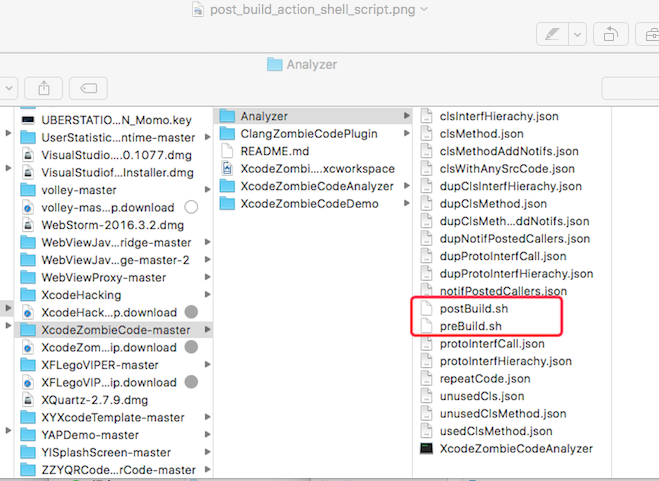Select the XcodeZombieCodeAnalyzer executable icon
Viewport: 659px width, 481px height.
pos(426,449)
